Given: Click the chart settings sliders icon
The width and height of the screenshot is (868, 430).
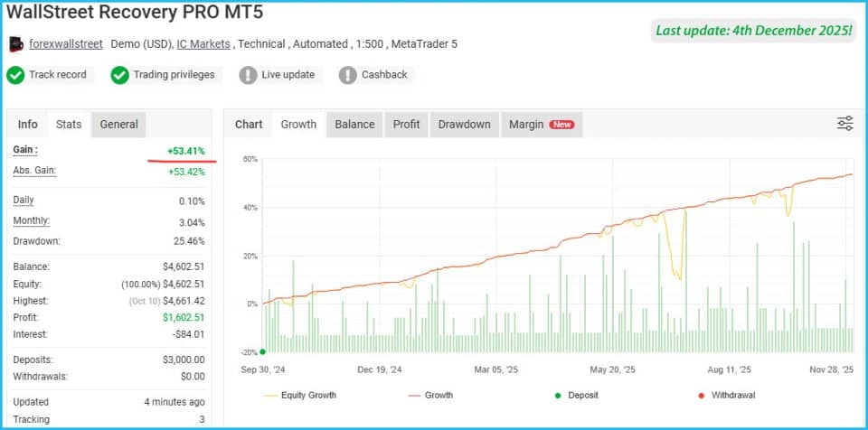Looking at the screenshot, I should [844, 124].
